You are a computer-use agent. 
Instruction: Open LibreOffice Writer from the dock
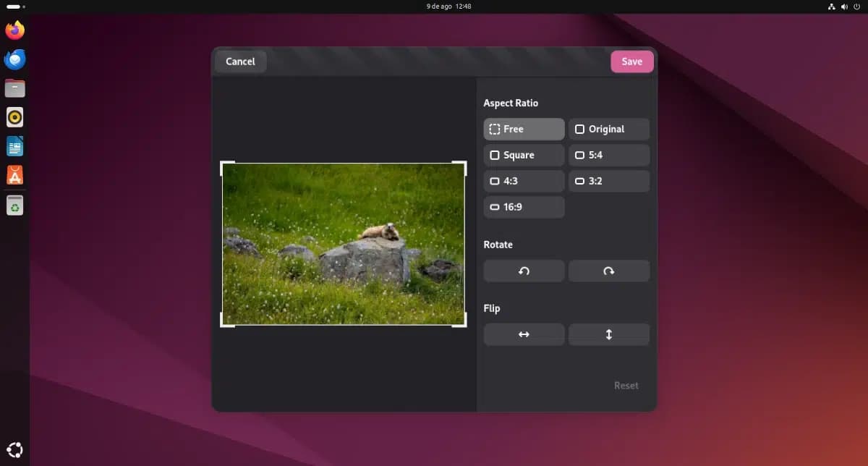tap(15, 146)
